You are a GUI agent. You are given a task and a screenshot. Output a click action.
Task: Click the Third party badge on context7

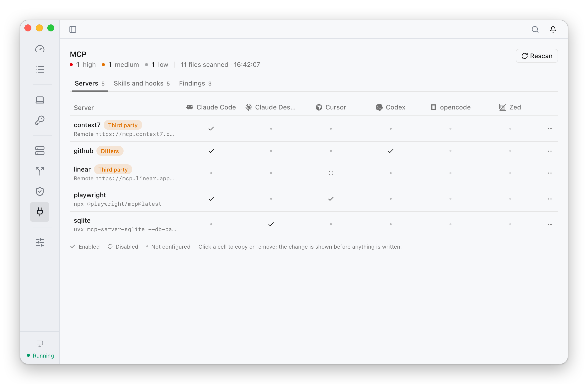click(x=123, y=125)
